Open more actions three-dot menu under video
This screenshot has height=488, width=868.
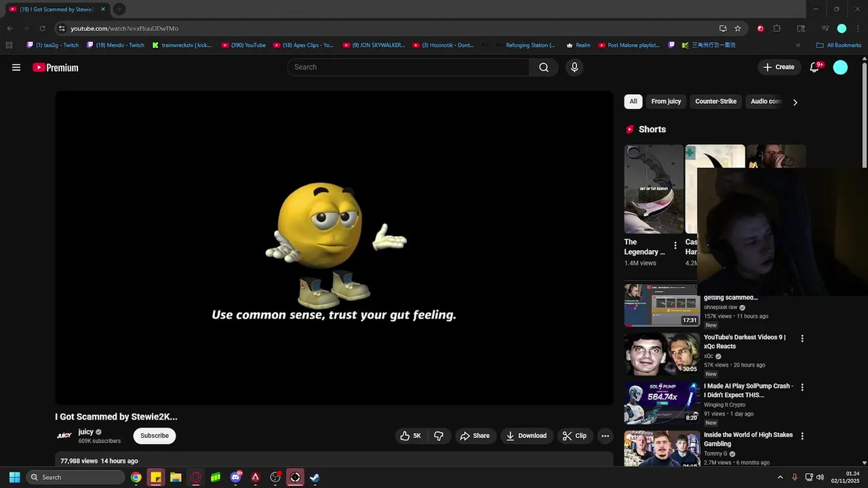tap(606, 436)
